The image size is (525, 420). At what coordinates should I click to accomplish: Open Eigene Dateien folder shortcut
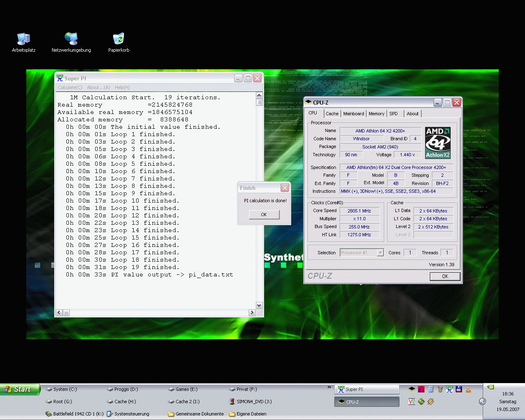coord(248,414)
